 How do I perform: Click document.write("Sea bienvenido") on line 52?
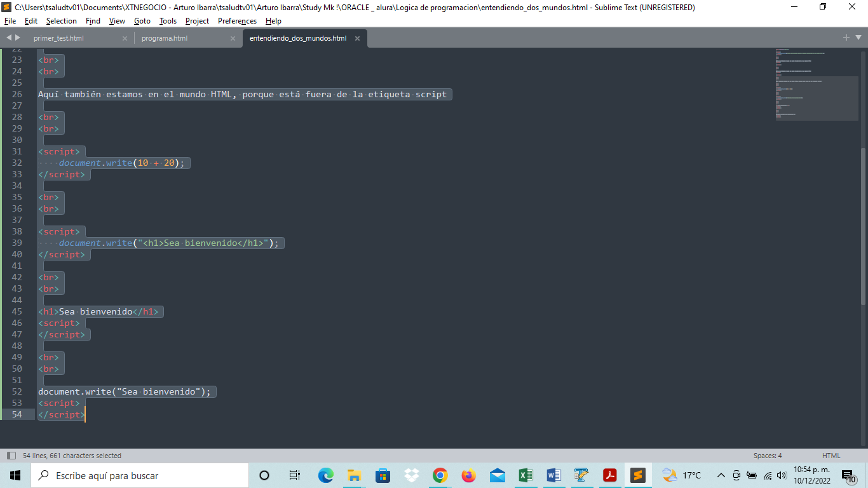125,391
